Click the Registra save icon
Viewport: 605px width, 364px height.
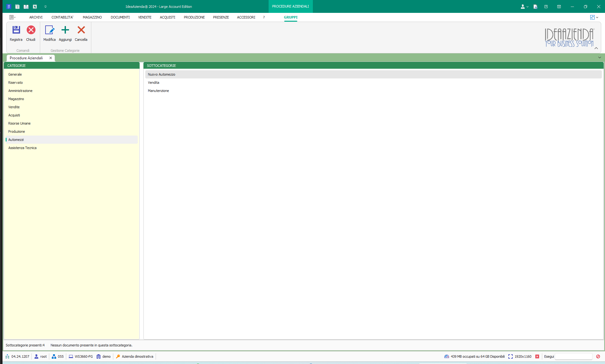16,30
